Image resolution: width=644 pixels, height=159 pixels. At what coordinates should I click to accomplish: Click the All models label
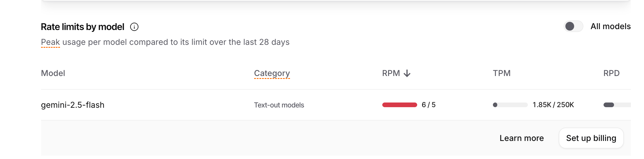click(x=611, y=27)
